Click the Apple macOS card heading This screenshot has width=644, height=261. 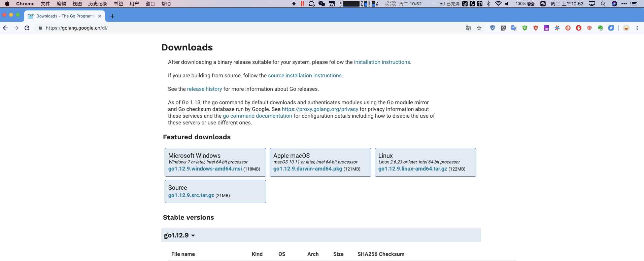click(292, 155)
